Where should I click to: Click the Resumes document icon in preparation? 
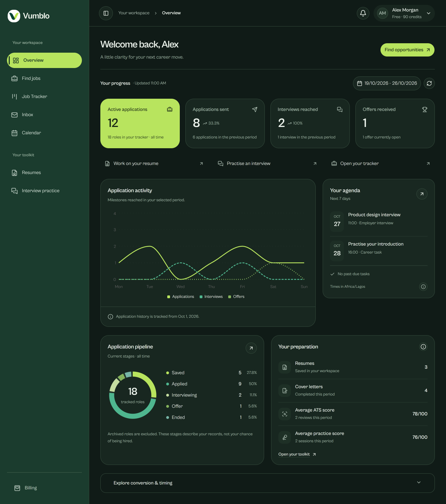coord(285,367)
